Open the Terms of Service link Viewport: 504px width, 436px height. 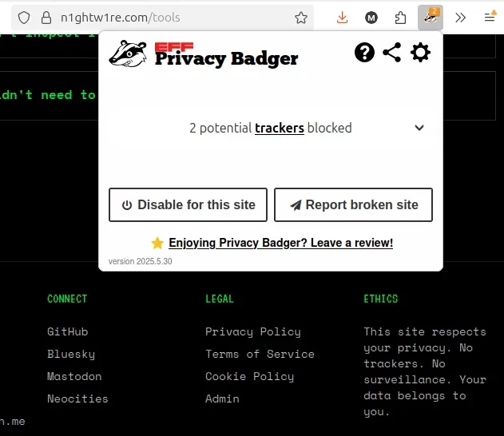coord(260,354)
